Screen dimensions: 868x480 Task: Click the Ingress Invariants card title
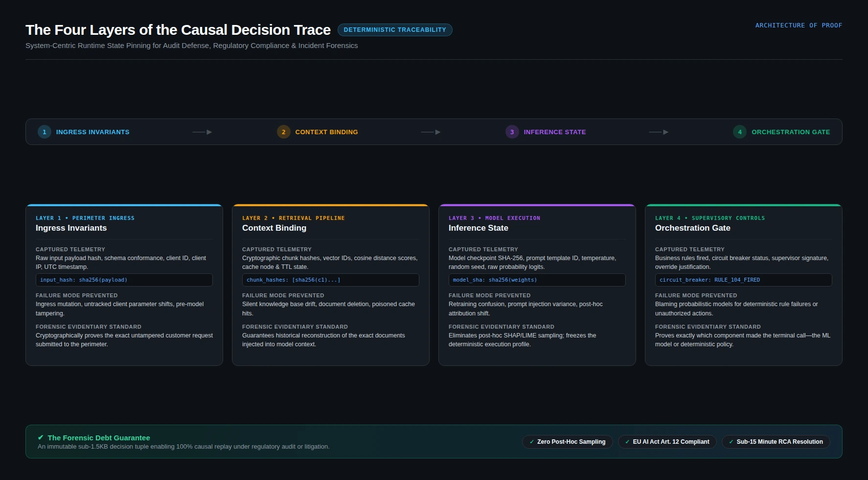pyautogui.click(x=71, y=228)
